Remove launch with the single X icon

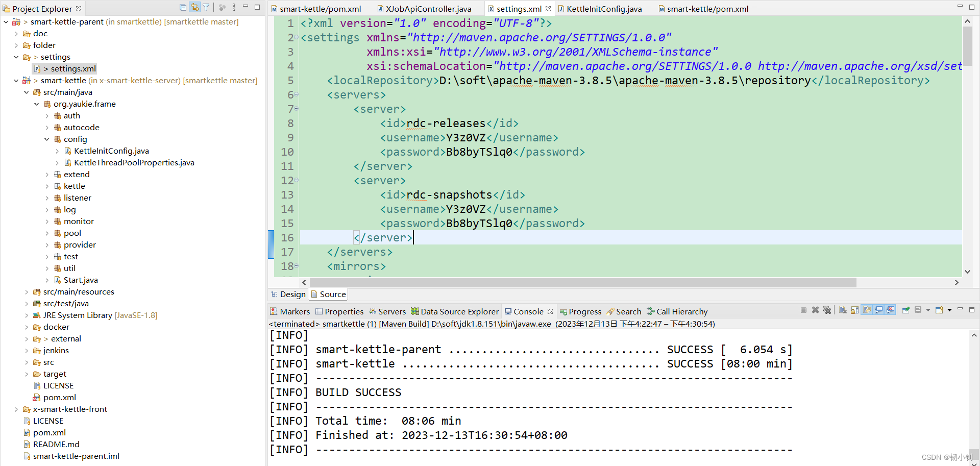(815, 310)
